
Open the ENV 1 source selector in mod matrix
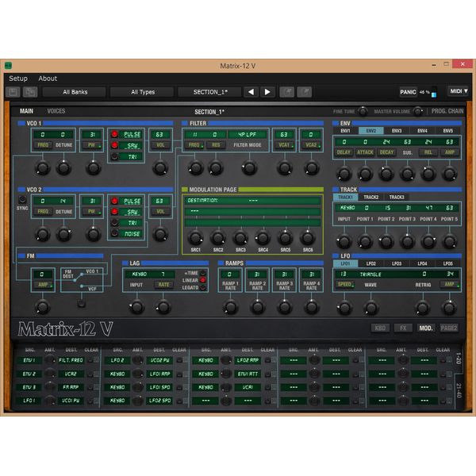[x=29, y=360]
